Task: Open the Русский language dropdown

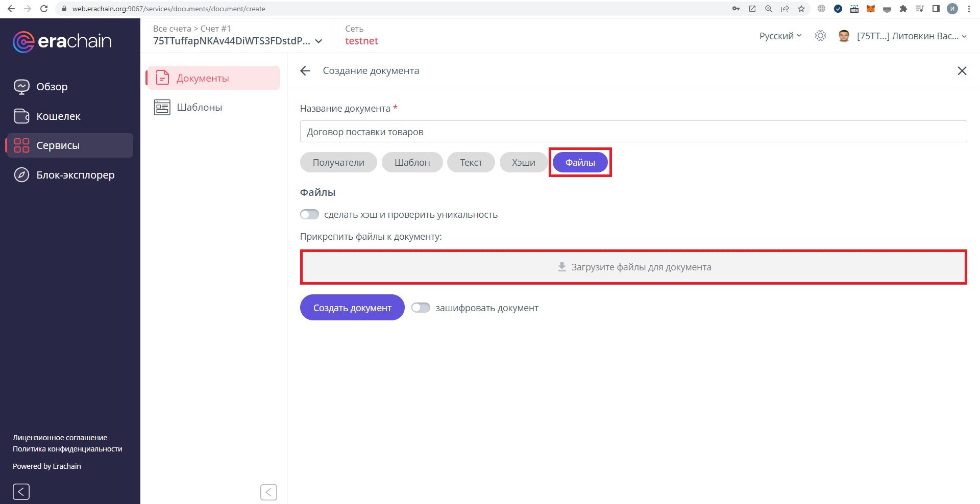Action: click(778, 36)
